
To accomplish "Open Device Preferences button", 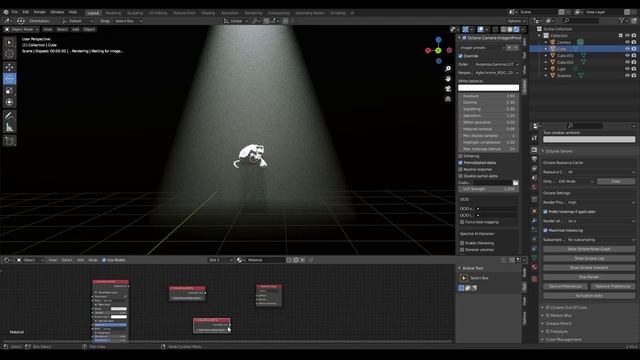I will [x=565, y=287].
